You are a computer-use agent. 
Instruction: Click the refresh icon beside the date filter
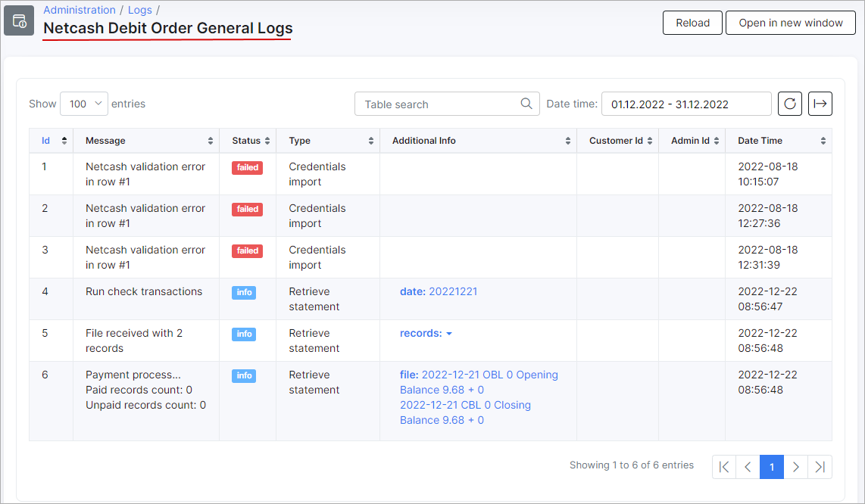pos(789,104)
